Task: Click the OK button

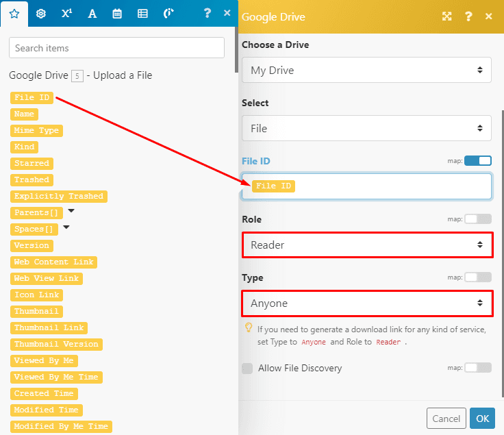Action: pos(482,419)
